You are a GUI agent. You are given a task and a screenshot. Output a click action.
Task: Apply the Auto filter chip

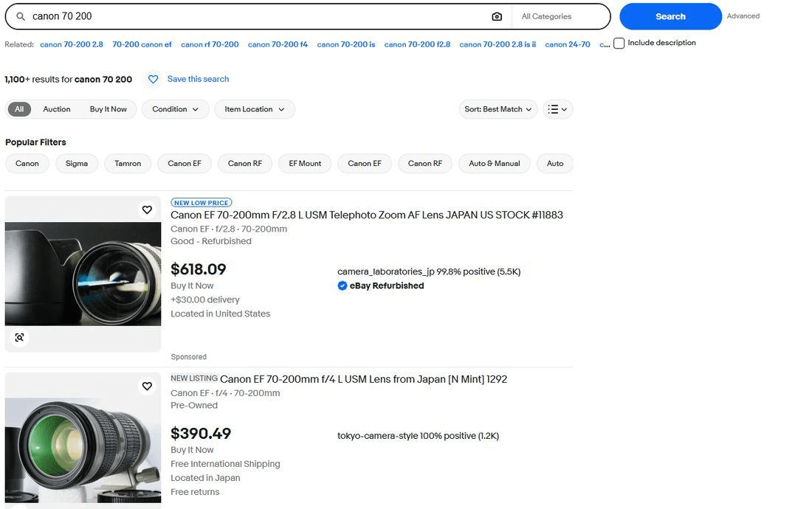[x=555, y=164]
